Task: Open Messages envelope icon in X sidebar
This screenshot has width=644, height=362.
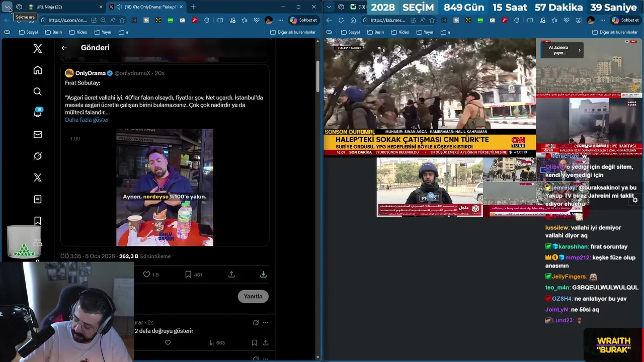Action: [x=38, y=135]
